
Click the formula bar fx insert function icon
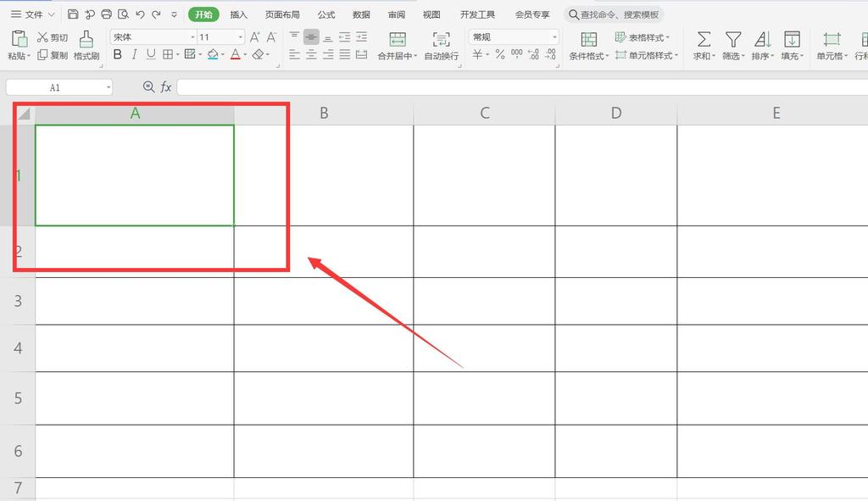click(165, 87)
